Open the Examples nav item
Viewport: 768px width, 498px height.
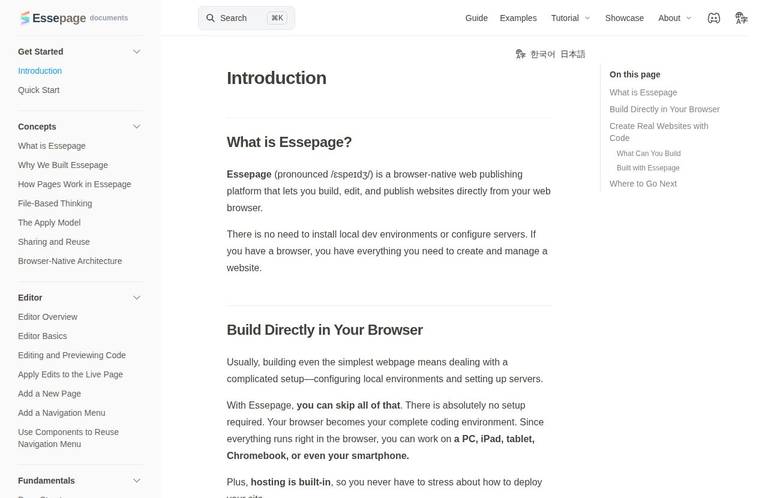(518, 18)
